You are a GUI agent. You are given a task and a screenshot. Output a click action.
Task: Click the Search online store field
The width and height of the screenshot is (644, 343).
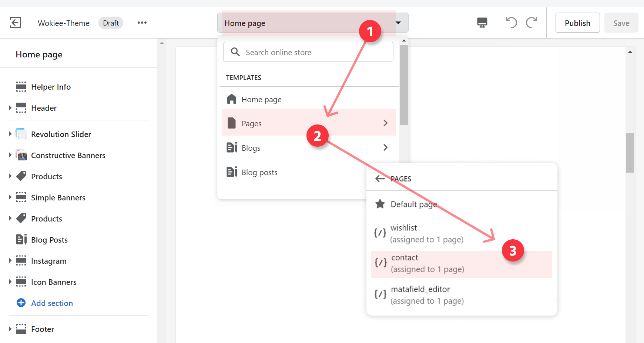pyautogui.click(x=308, y=52)
